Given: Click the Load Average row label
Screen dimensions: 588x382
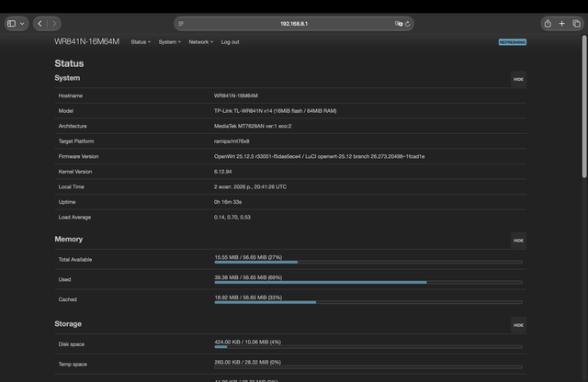Looking at the screenshot, I should coord(74,217).
